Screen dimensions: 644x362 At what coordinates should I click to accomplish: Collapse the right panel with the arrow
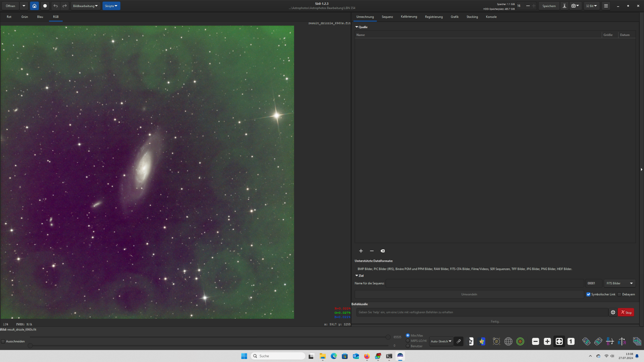642,169
